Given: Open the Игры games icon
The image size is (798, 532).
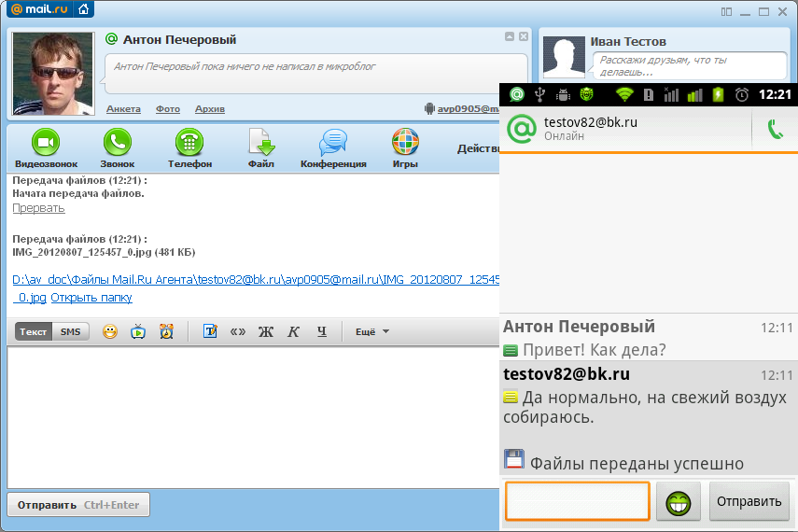Looking at the screenshot, I should (405, 143).
